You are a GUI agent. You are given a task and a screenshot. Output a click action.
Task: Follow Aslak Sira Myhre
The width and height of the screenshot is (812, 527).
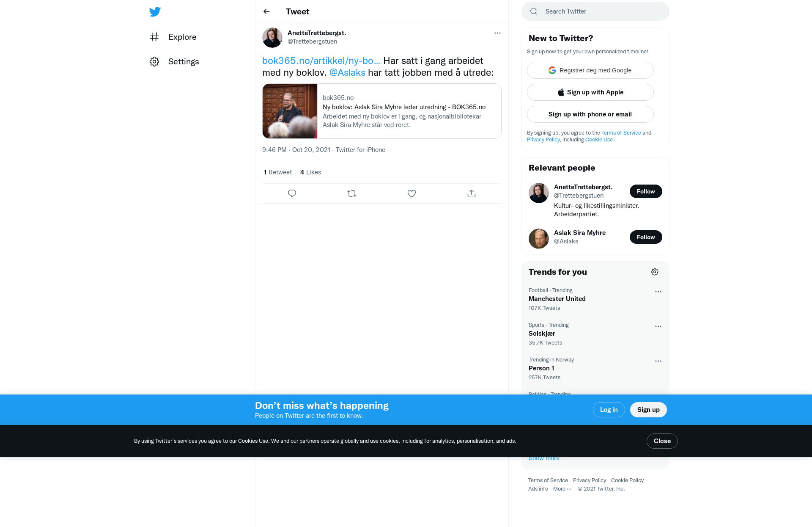point(646,237)
